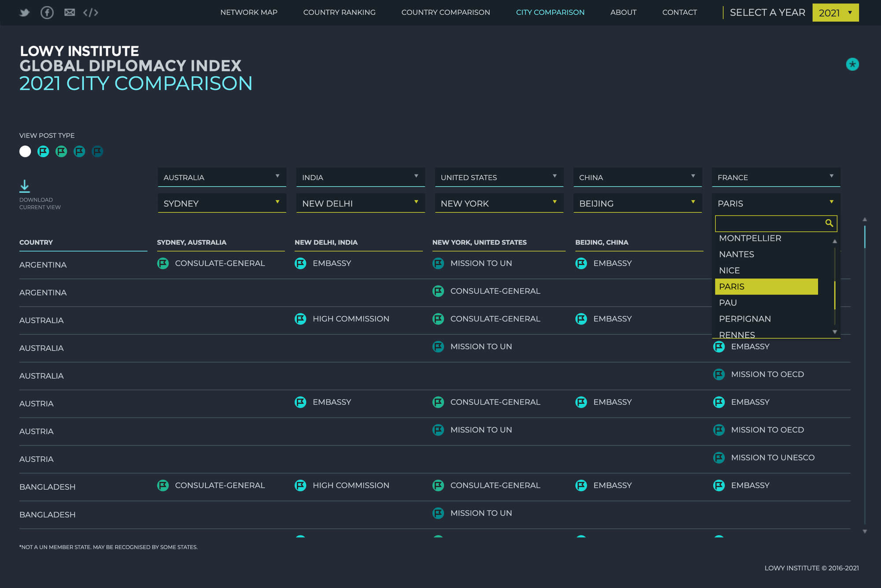Click Austria's Mission to UNESCO flag icon

coord(719,458)
